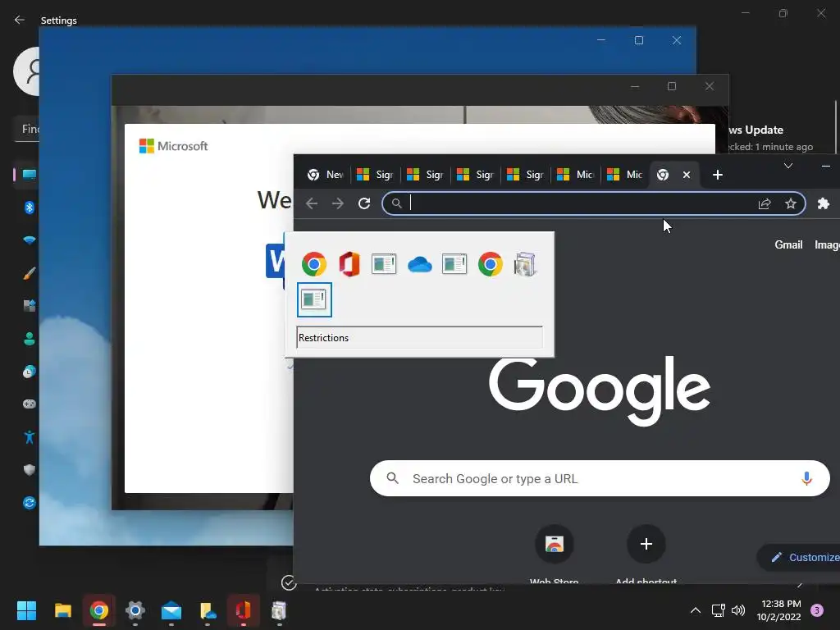
Task: Maximize the blue wallpaper window
Action: pos(638,40)
